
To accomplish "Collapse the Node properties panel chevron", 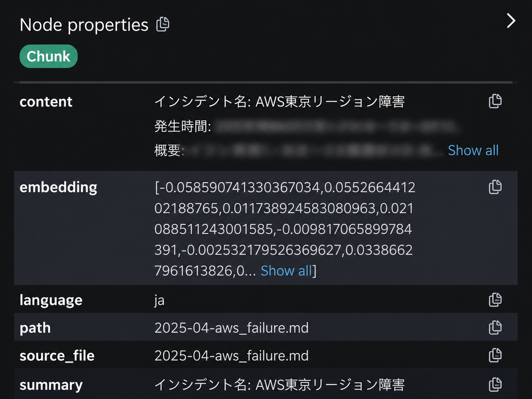I will coord(511,20).
